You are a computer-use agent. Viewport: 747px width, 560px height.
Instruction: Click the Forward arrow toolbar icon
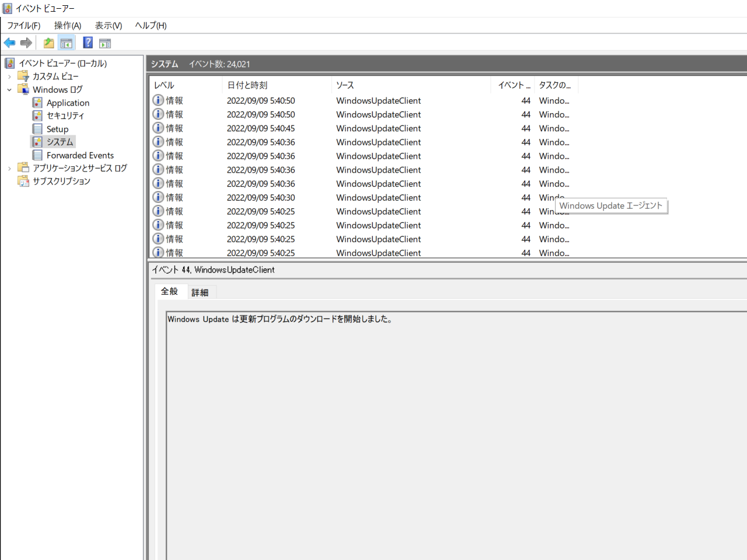[x=26, y=43]
